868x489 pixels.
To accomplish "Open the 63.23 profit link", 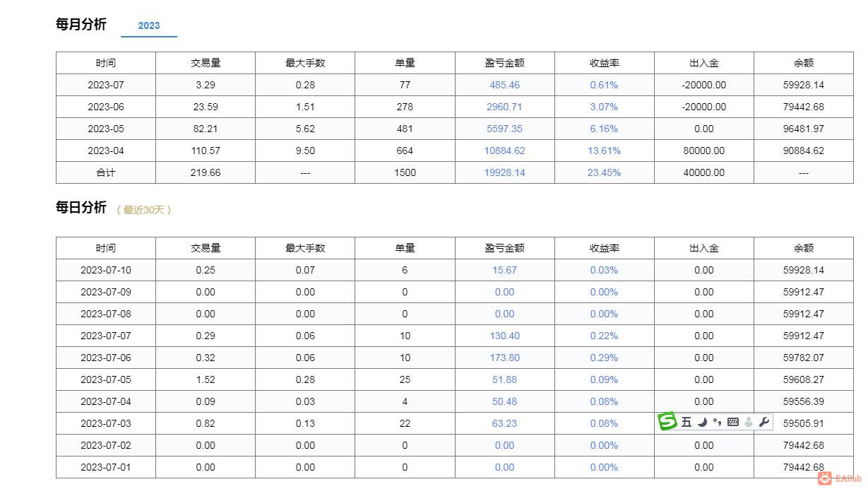I will (x=504, y=423).
